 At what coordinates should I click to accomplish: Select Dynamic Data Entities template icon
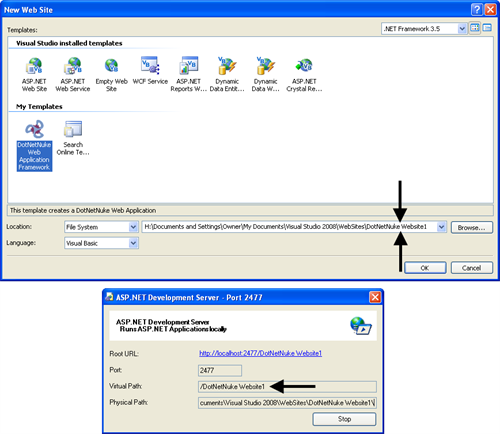tap(227, 75)
